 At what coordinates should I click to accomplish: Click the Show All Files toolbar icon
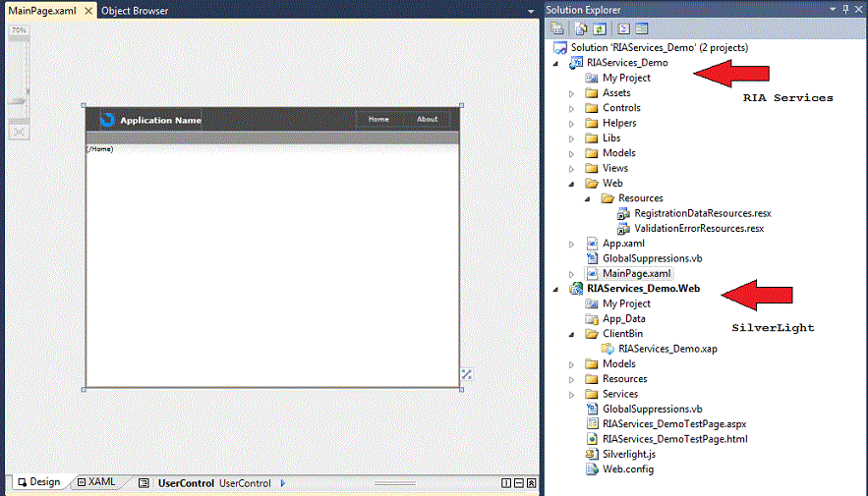581,28
